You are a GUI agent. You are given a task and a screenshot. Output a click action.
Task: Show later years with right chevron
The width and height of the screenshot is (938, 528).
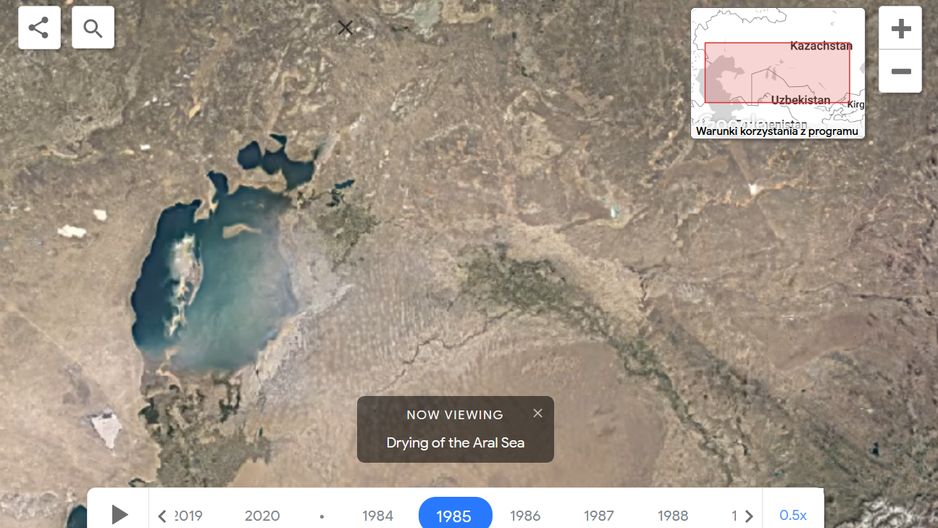tap(748, 515)
